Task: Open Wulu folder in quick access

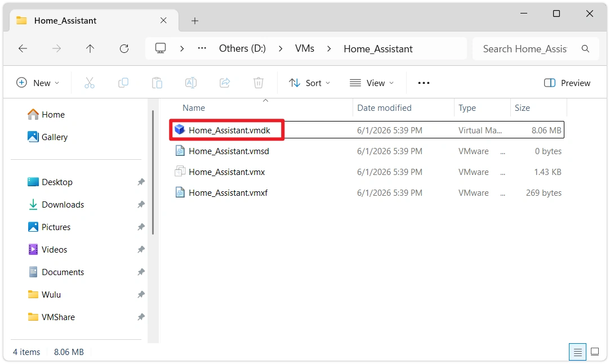Action: click(x=44, y=295)
